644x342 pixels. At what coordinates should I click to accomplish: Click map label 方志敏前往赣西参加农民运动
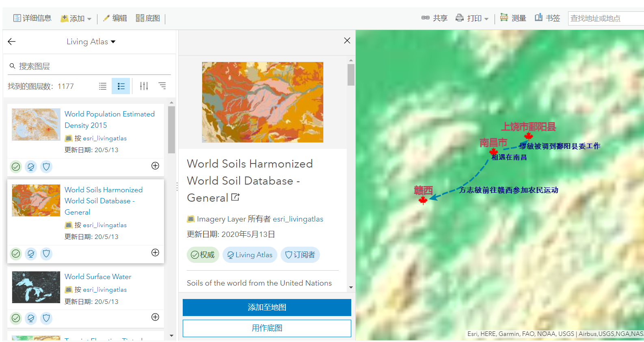(x=509, y=190)
